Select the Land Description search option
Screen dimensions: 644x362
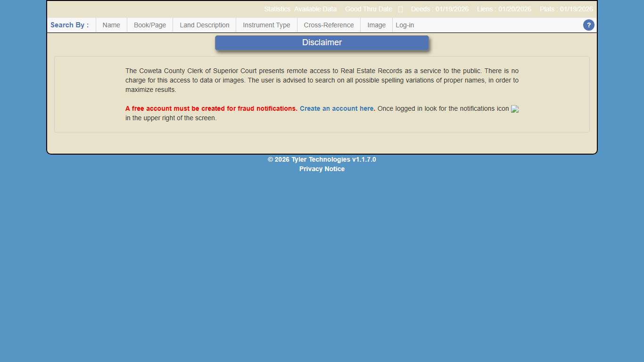[x=205, y=25]
